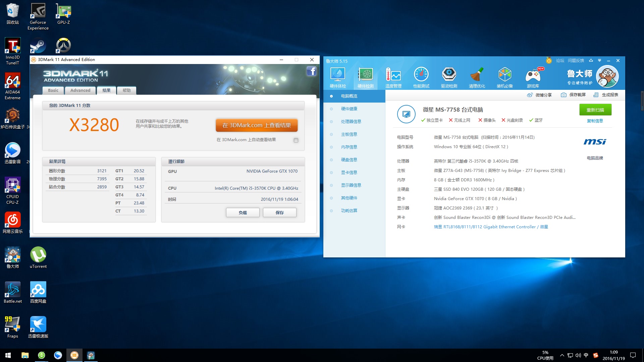Open GPU-Z desktop shortcut
644x362 pixels.
pyautogui.click(x=63, y=14)
